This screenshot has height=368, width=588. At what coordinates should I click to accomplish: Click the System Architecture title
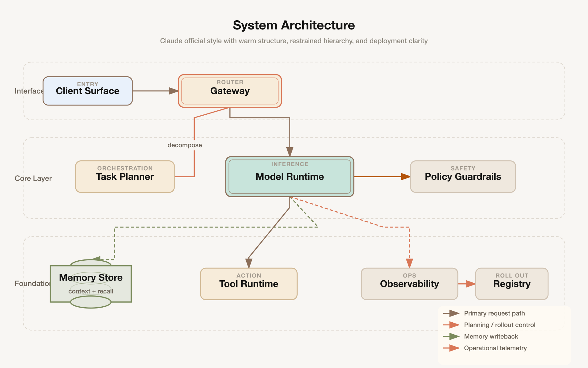pyautogui.click(x=294, y=25)
